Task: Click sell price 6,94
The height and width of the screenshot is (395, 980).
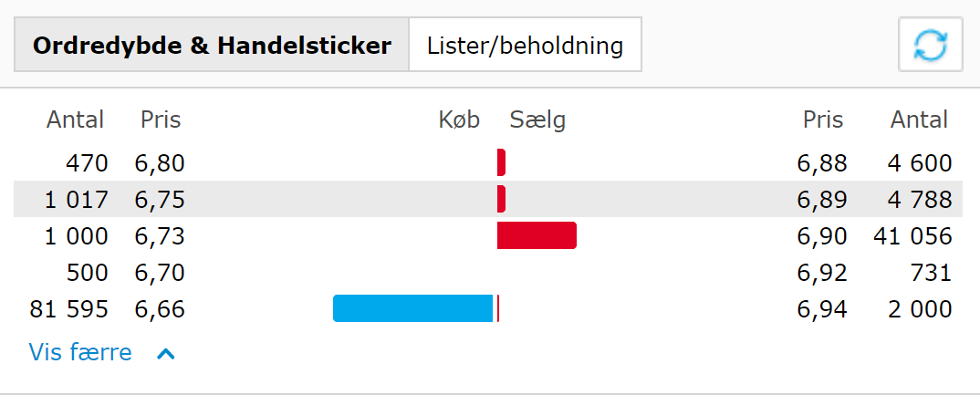Action: click(822, 309)
